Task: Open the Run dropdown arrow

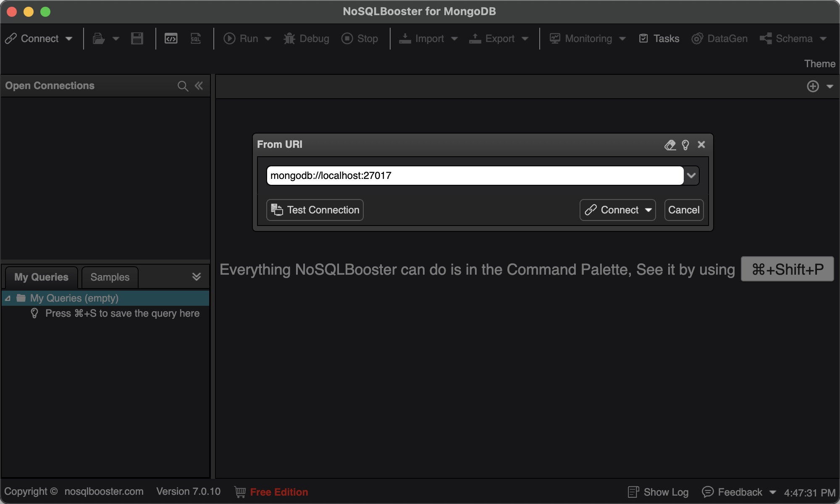Action: pyautogui.click(x=268, y=38)
